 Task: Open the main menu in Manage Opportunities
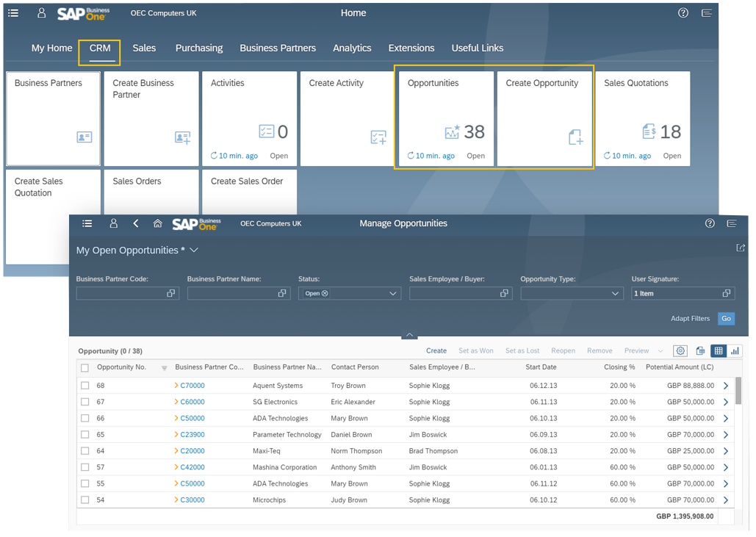(87, 223)
